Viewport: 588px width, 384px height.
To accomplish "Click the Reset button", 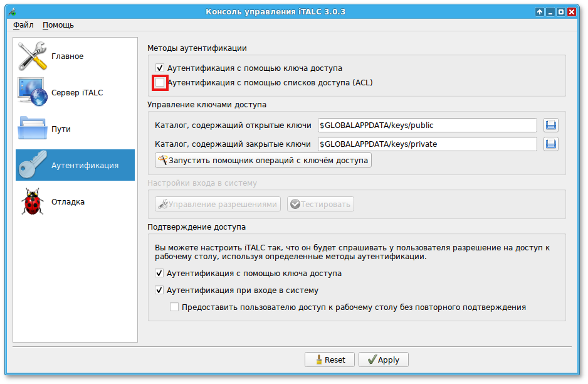I will [x=330, y=360].
